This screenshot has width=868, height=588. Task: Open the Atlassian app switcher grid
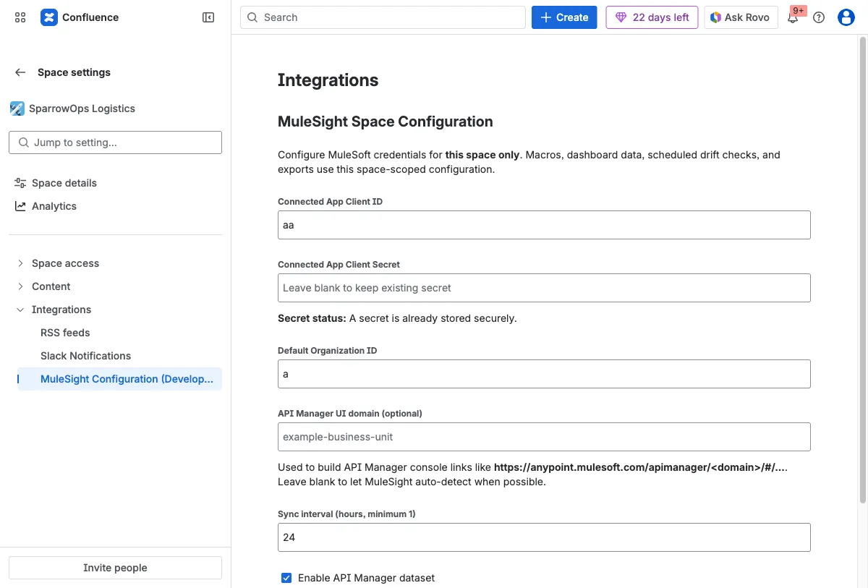pos(20,17)
